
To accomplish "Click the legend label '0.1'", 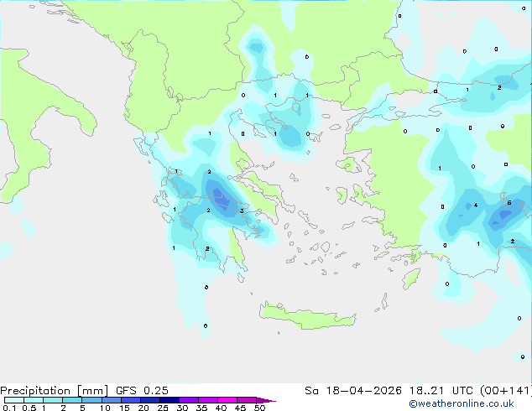I will [x=9, y=408].
